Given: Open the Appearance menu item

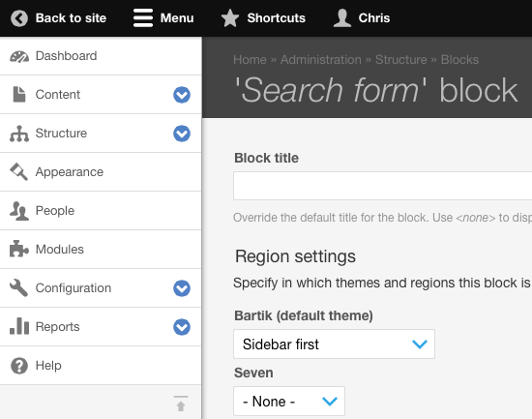Looking at the screenshot, I should [x=101, y=172].
